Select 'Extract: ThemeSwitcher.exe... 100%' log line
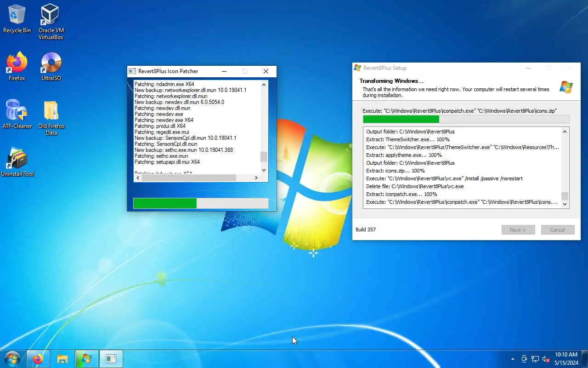 (408, 139)
